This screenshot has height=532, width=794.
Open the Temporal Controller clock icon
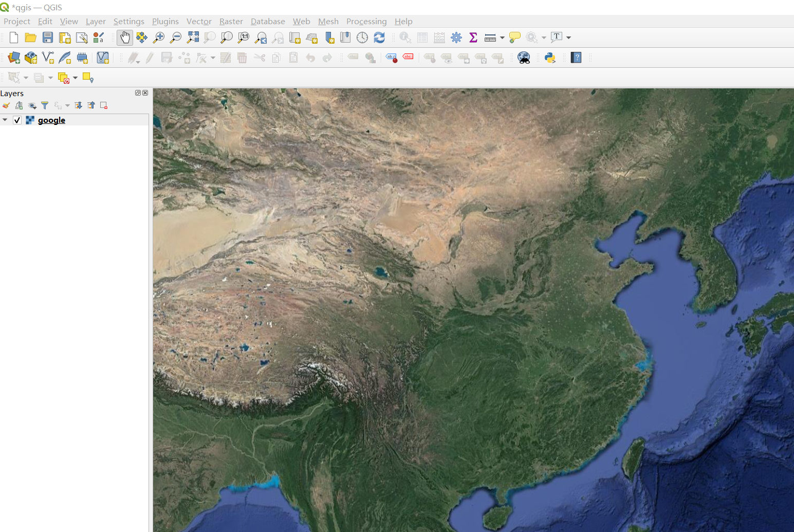362,38
